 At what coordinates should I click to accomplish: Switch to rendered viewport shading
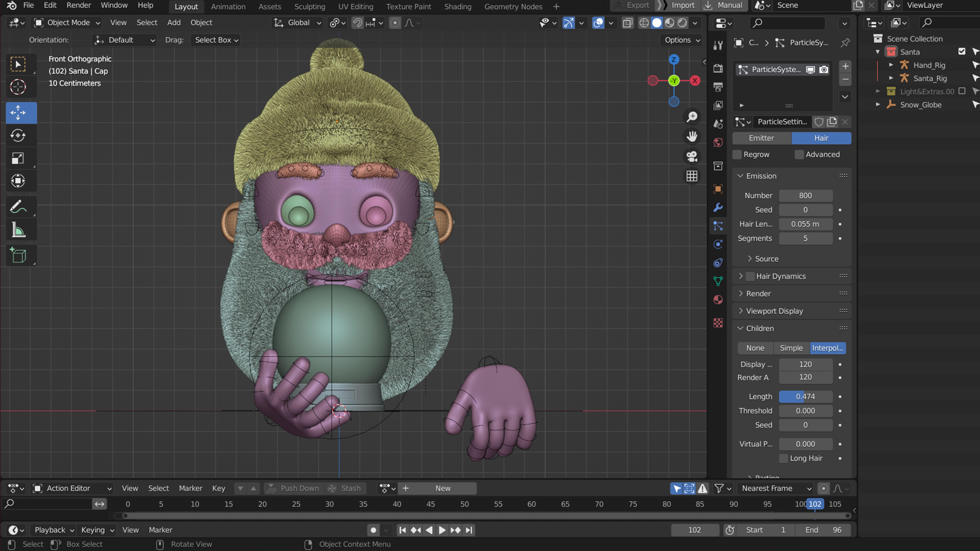tap(683, 23)
